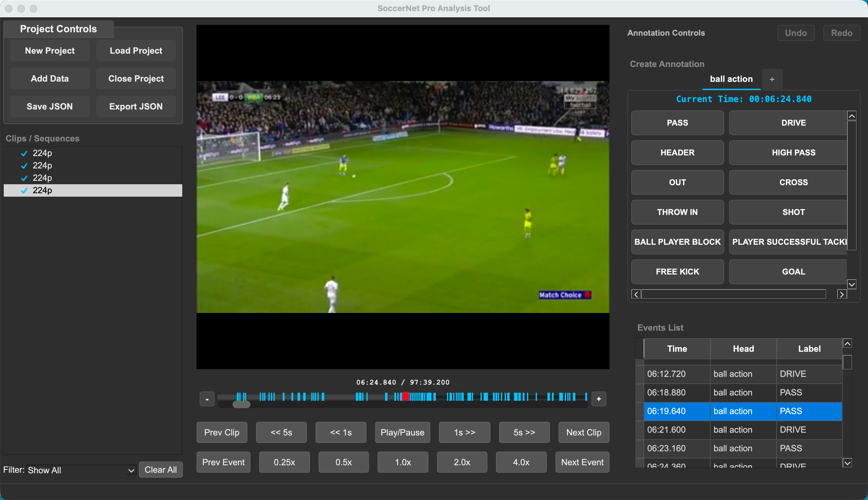Toggle the checkmark on the second 224p clip
The height and width of the screenshot is (500, 868).
(24, 166)
